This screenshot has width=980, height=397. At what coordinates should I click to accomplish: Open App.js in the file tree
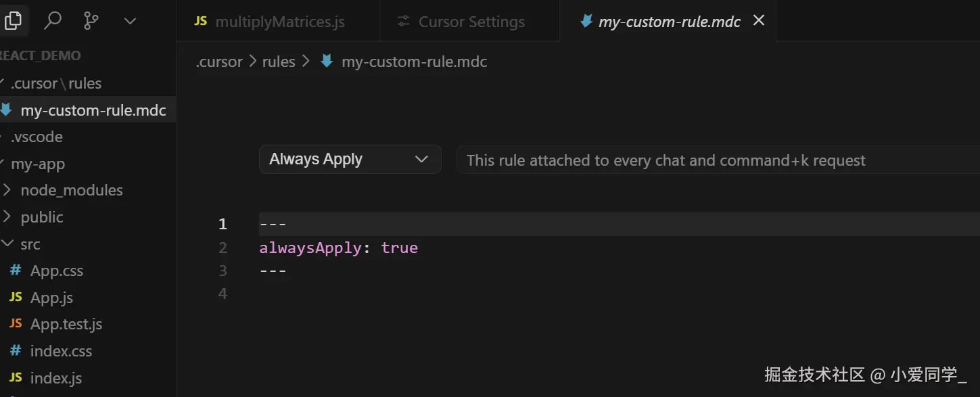click(51, 298)
